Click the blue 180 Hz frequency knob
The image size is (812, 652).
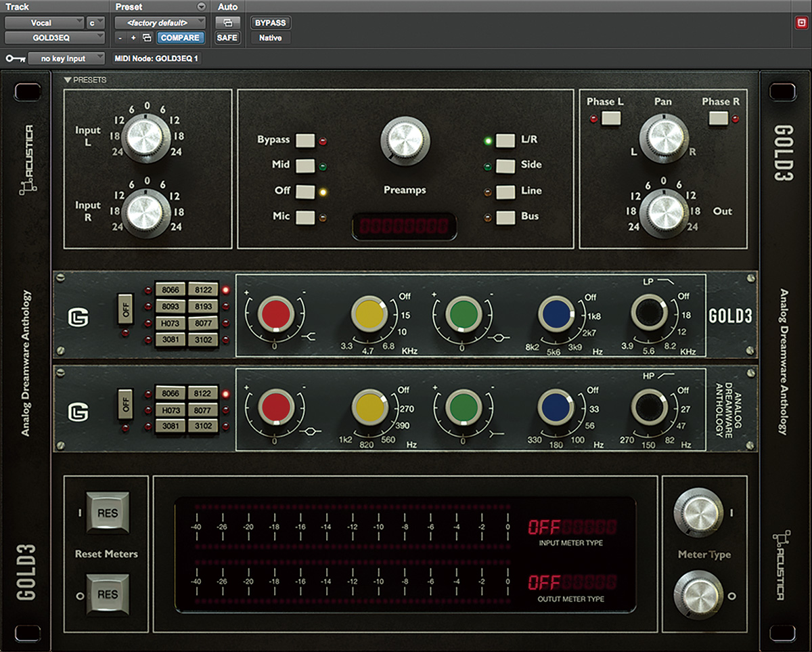tap(557, 409)
